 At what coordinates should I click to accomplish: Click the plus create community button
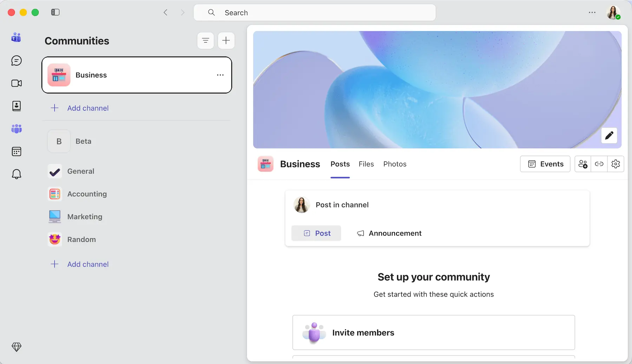coord(226,40)
